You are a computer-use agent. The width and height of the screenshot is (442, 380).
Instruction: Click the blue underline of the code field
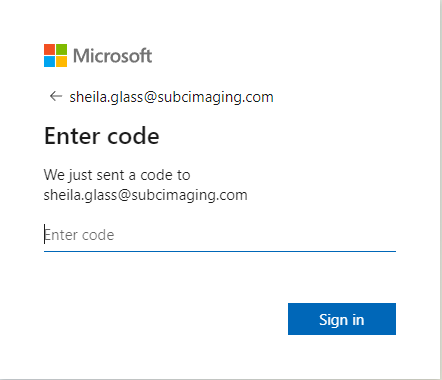(x=220, y=251)
